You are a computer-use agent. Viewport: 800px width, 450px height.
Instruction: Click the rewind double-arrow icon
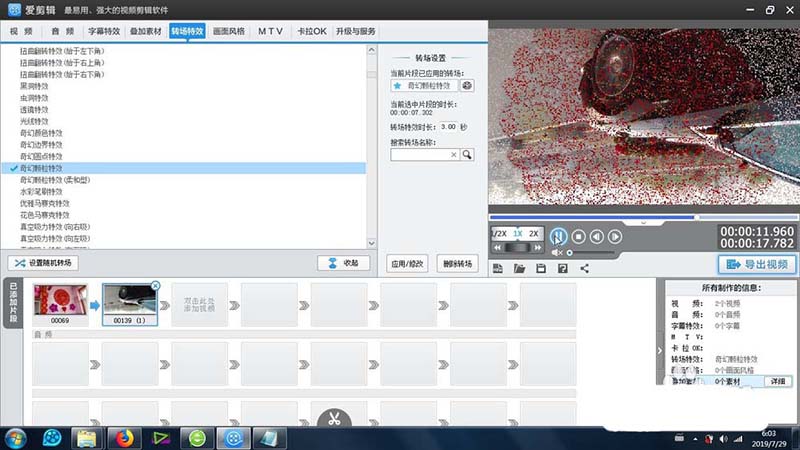pyautogui.click(x=497, y=247)
